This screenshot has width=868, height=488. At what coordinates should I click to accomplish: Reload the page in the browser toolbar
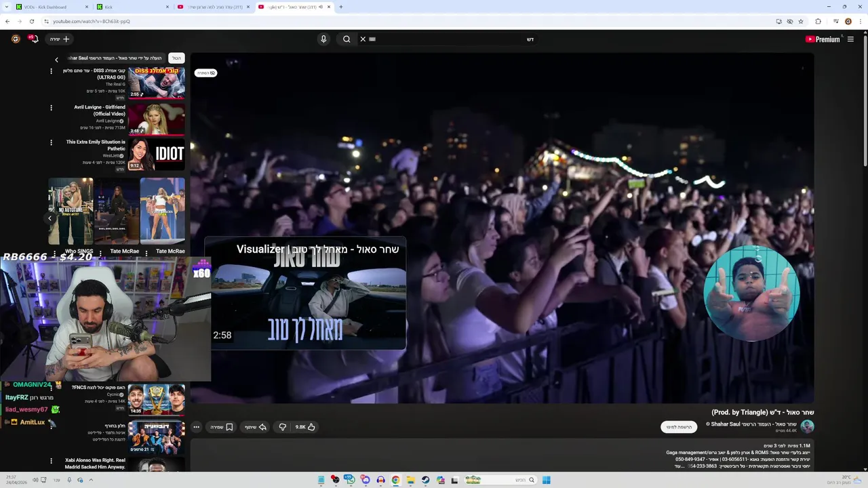[31, 21]
